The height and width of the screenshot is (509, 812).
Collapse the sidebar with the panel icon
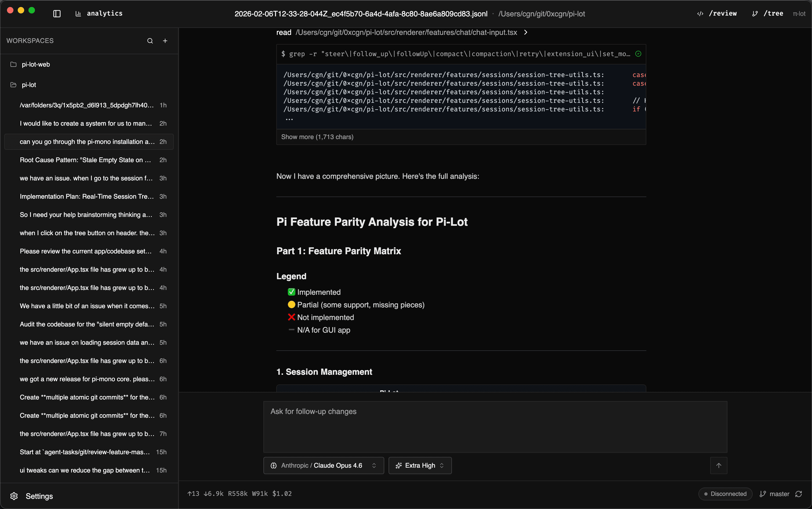coord(57,14)
